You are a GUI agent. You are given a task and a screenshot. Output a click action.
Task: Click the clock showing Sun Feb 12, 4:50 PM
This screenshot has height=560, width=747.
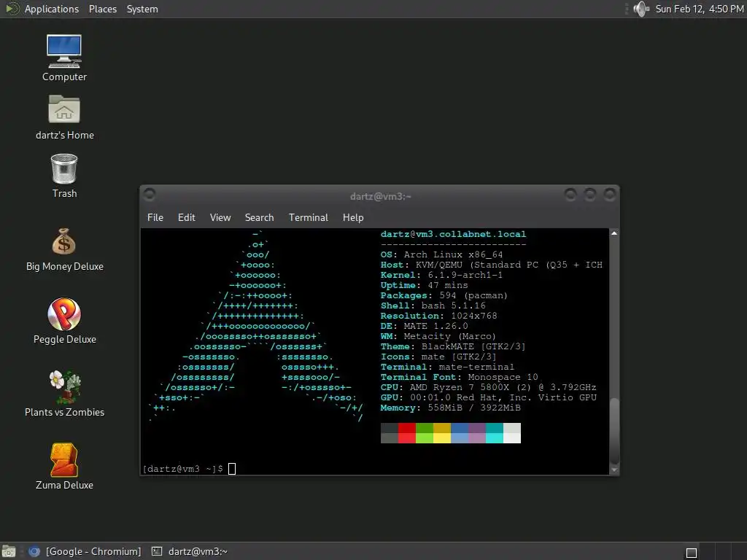pos(700,9)
